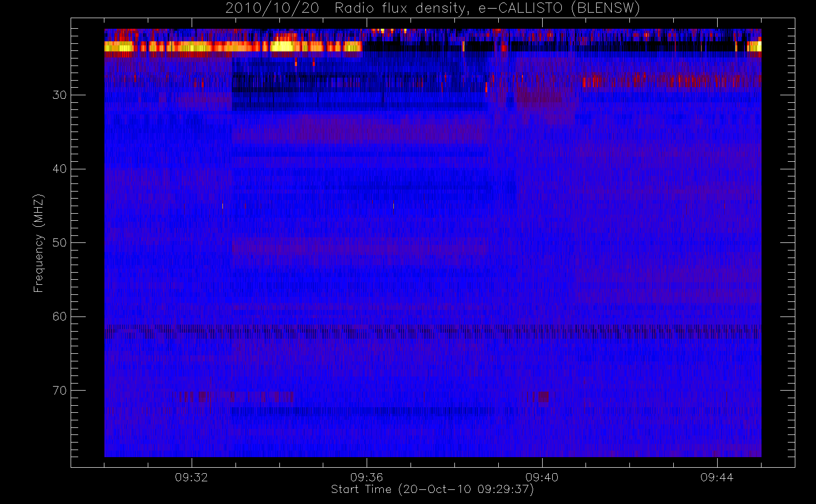Click the 'Frequency (MHZ)' axis label

(38, 243)
